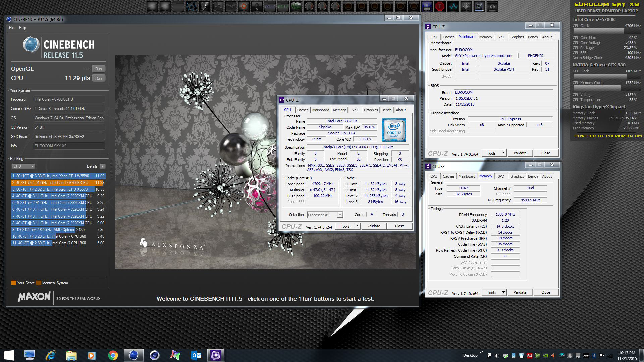
Task: Open the blue equalizer bars dock icon
Action: pyautogui.click(x=427, y=6)
